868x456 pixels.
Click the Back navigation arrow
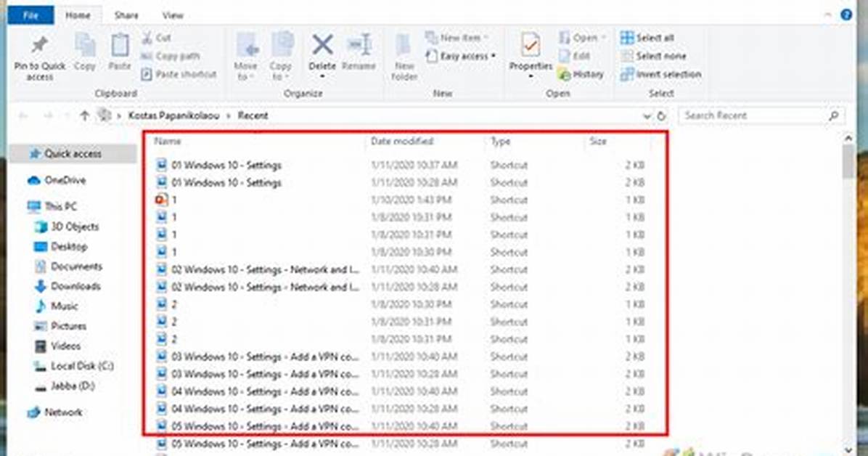coord(23,115)
